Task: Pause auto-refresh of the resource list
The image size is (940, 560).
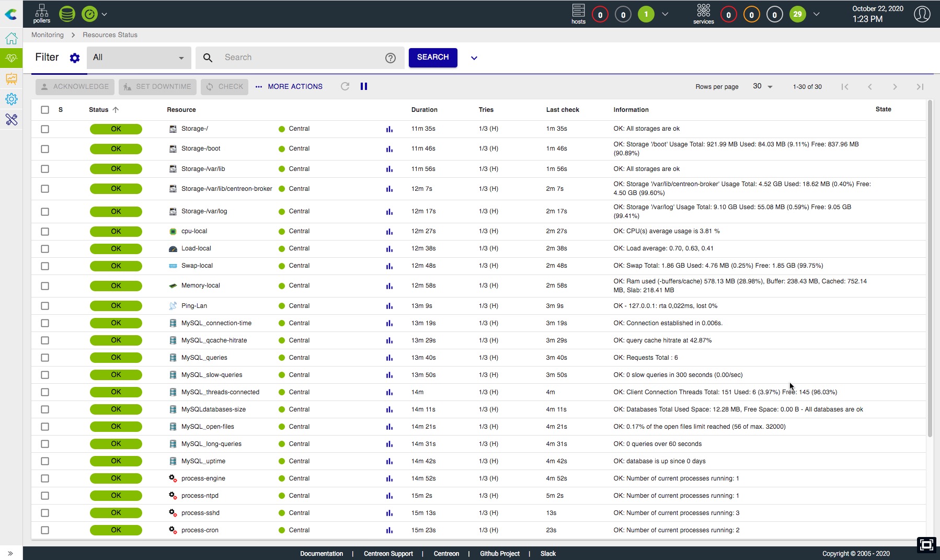Action: [364, 86]
